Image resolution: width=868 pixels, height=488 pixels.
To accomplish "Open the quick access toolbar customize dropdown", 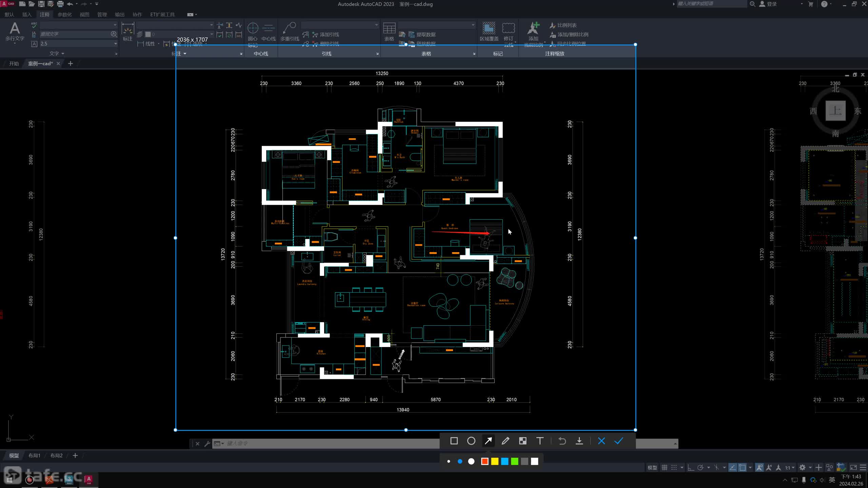I will [97, 4].
